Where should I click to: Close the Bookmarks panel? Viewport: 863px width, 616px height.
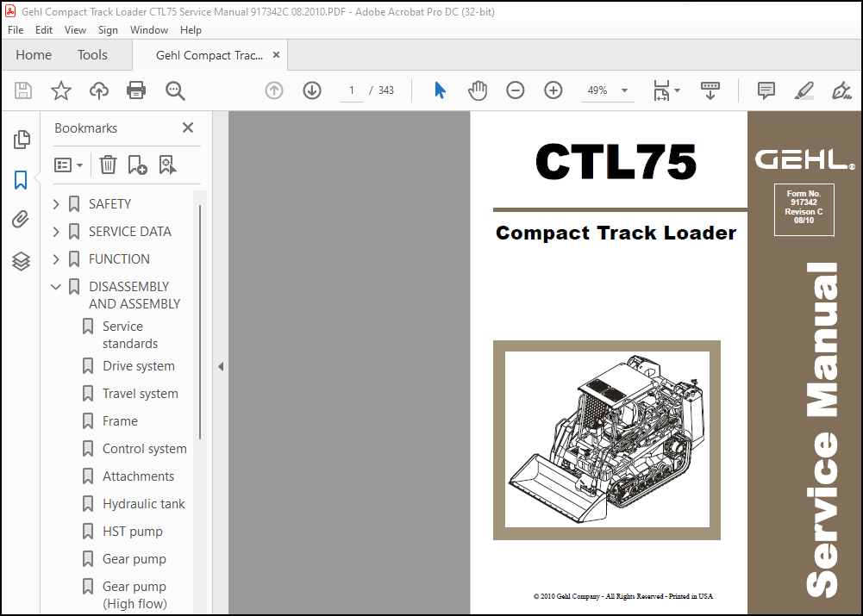coord(188,128)
